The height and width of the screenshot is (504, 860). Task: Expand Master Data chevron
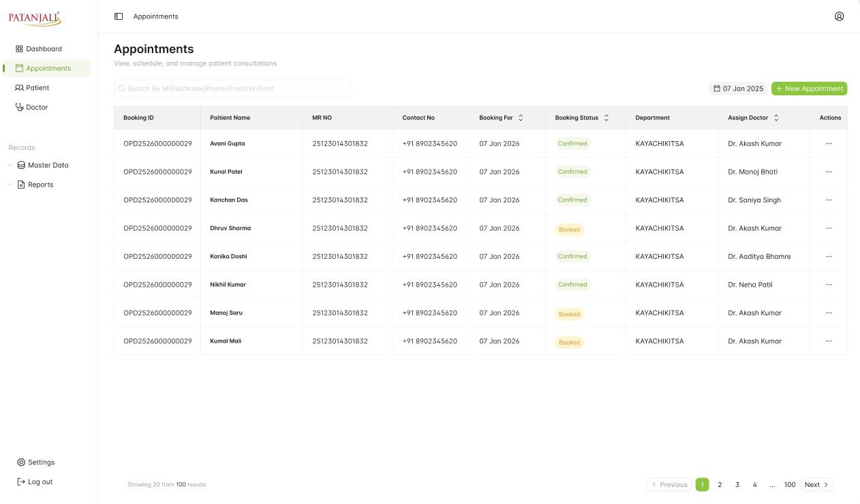pos(10,165)
